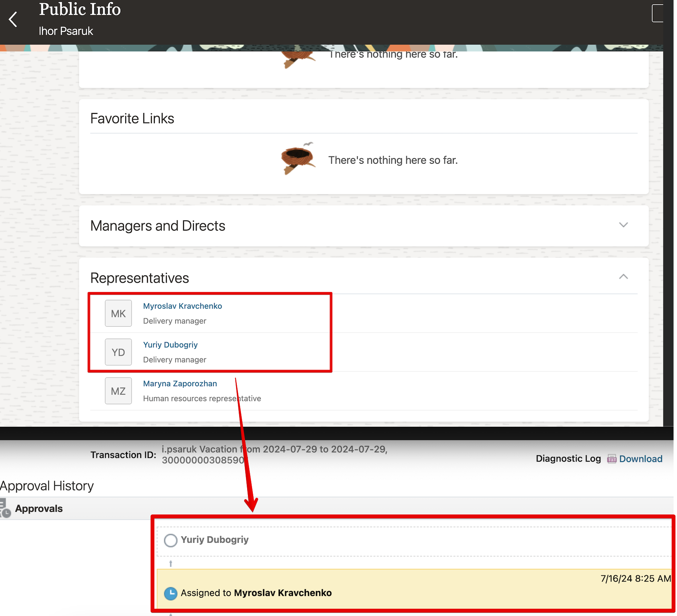Expand the Favorite Links section header

pos(132,118)
